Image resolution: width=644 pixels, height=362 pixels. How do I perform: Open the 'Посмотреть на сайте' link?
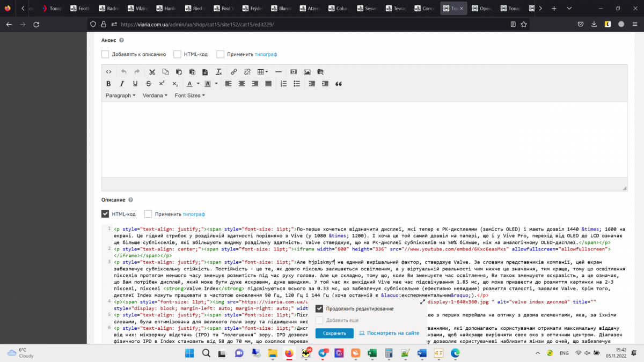(x=389, y=333)
